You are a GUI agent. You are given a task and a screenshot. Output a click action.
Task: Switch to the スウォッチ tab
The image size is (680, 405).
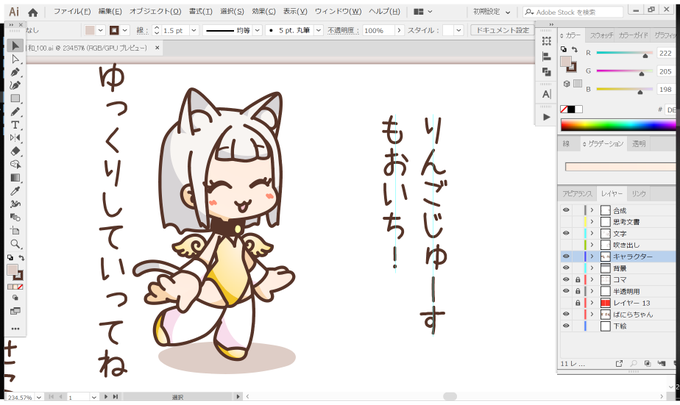click(601, 36)
